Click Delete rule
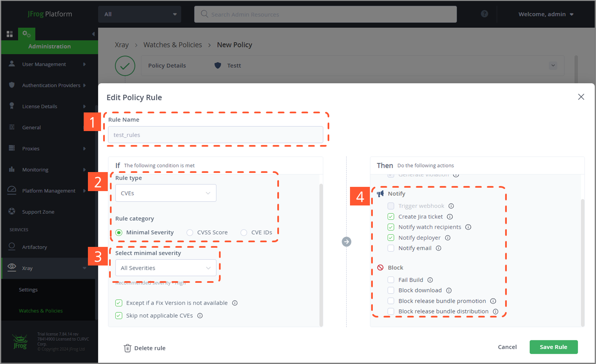This screenshot has width=596, height=364. point(145,348)
